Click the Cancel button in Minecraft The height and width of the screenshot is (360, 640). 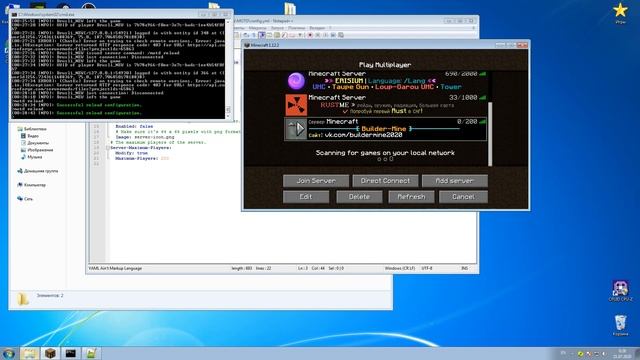pos(463,197)
